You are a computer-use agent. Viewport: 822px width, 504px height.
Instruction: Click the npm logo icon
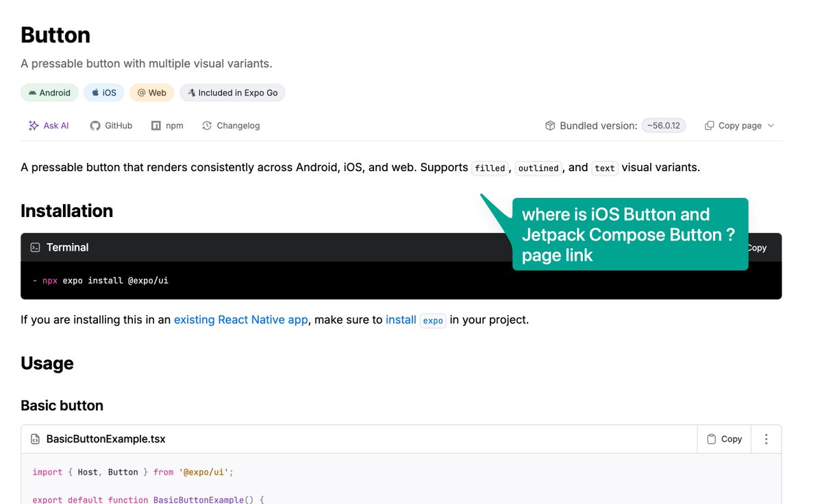tap(156, 126)
